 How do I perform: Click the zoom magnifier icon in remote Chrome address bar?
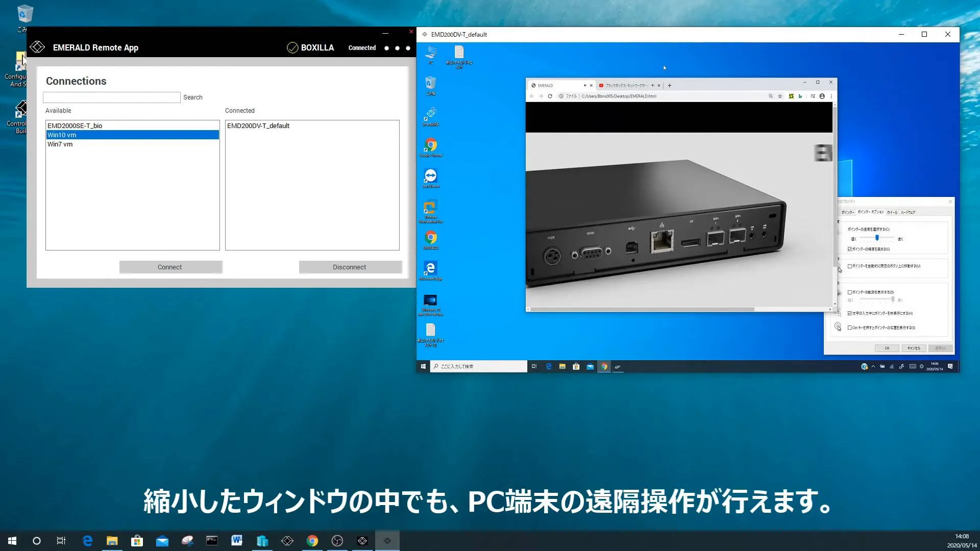point(771,96)
